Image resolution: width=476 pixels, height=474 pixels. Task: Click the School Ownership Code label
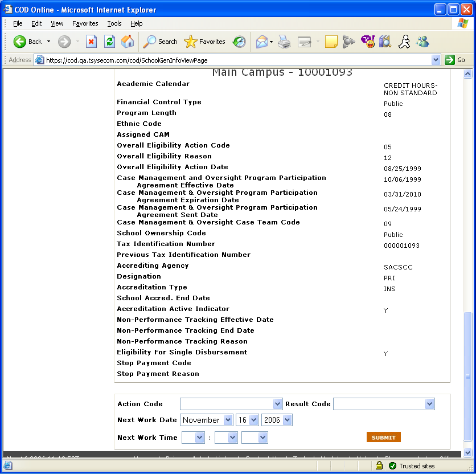tap(161, 233)
